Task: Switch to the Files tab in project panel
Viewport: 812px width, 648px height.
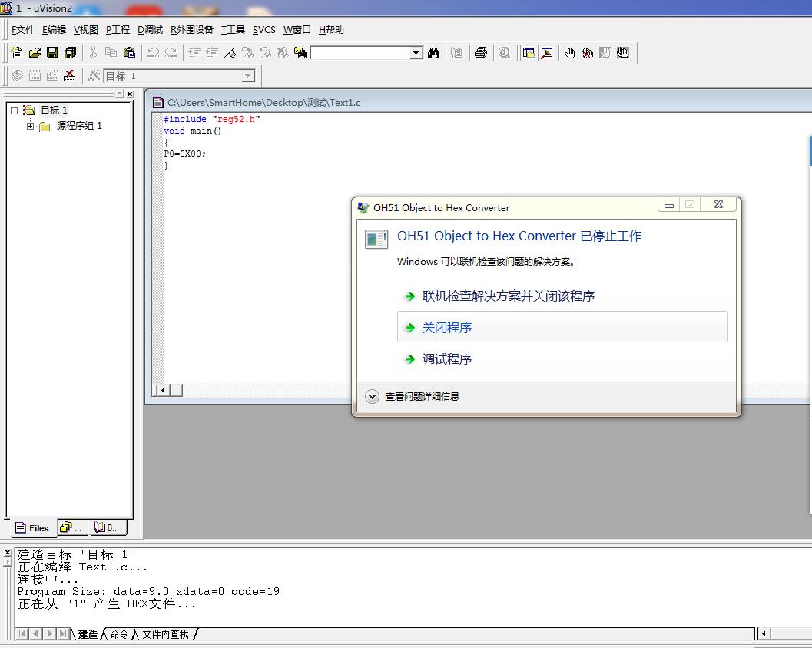Action: tap(32, 528)
